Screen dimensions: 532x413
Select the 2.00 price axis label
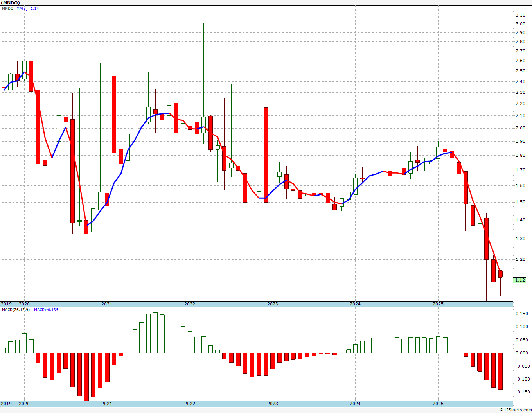[x=520, y=128]
